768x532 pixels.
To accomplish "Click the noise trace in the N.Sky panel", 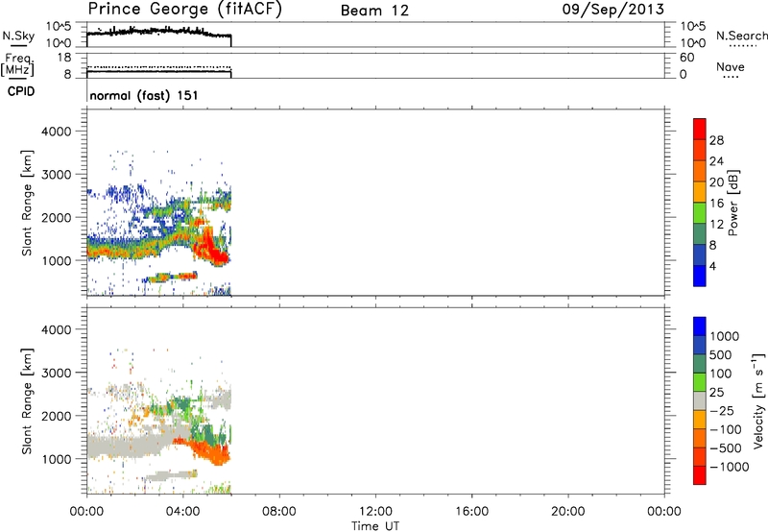I will pyautogui.click(x=158, y=32).
